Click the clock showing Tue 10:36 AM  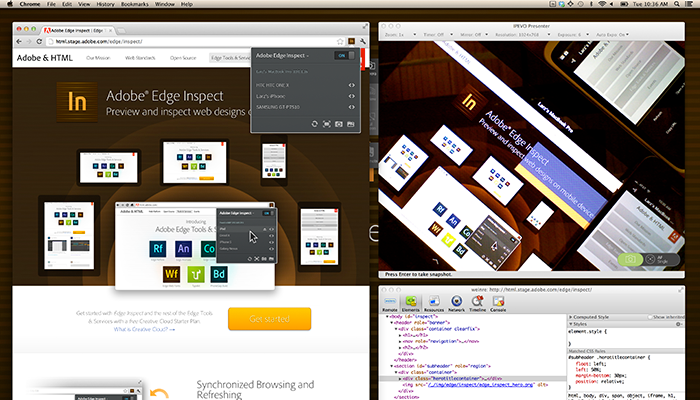point(650,4)
